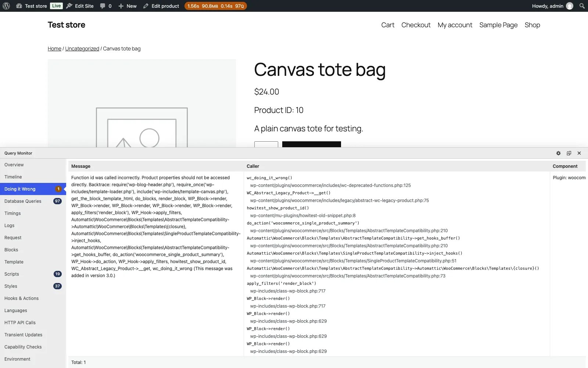The width and height of the screenshot is (588, 368).
Task: Click the wc-deprecated-functions.php:125 caller line
Action: coord(330,185)
